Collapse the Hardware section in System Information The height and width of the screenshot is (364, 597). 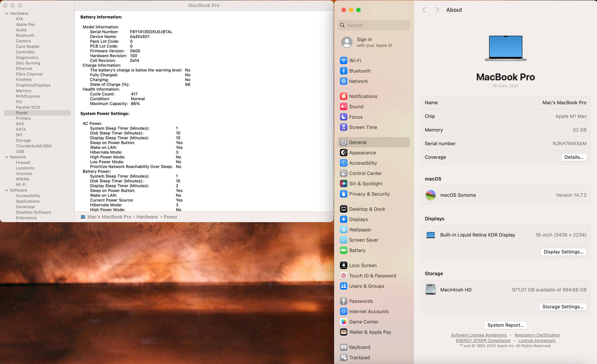click(6, 13)
